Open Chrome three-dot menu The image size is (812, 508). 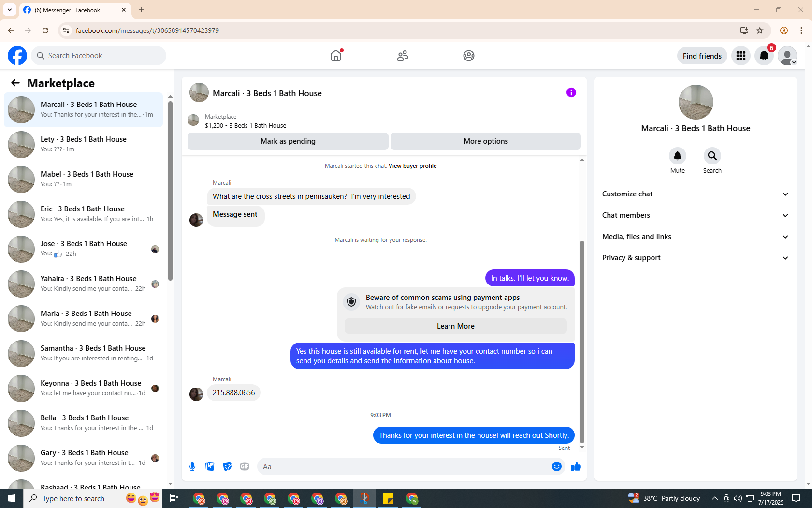[x=801, y=30]
